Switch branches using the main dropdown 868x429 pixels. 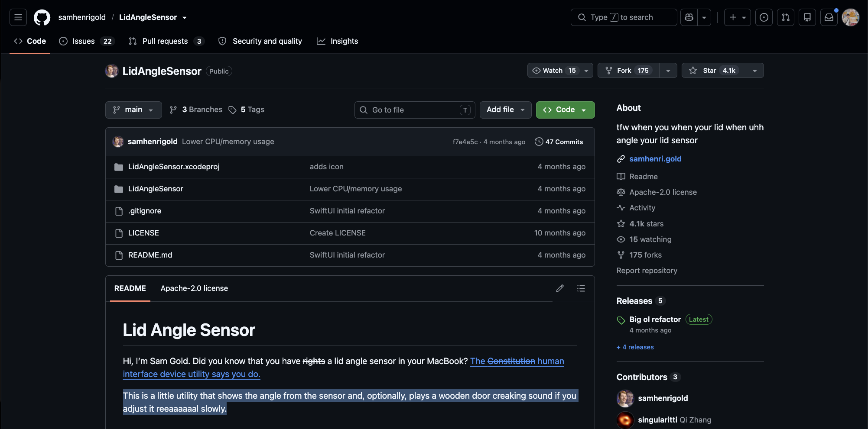pos(133,110)
